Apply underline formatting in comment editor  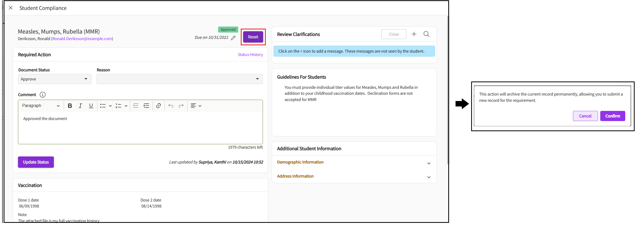[x=91, y=106]
